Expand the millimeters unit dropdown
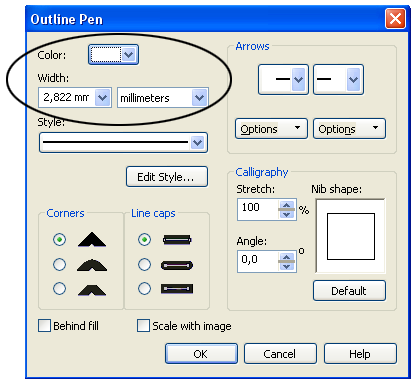This screenshot has width=417, height=381. point(163,98)
